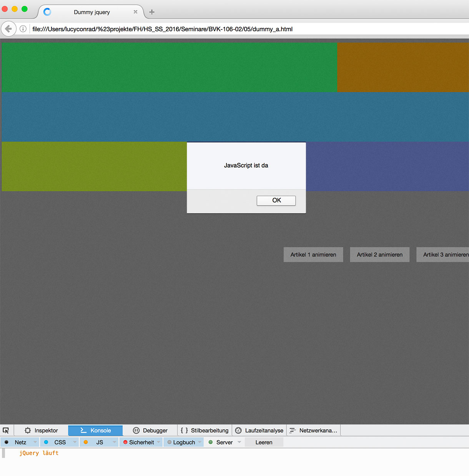
Task: Expand the Logbuch filter dropdown arrow
Action: pyautogui.click(x=200, y=442)
